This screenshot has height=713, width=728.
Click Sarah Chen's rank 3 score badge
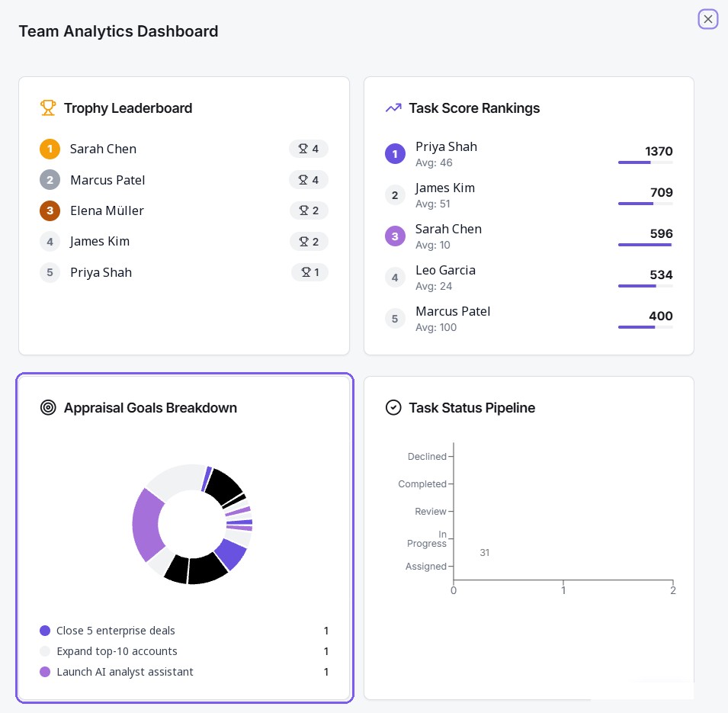(x=395, y=236)
